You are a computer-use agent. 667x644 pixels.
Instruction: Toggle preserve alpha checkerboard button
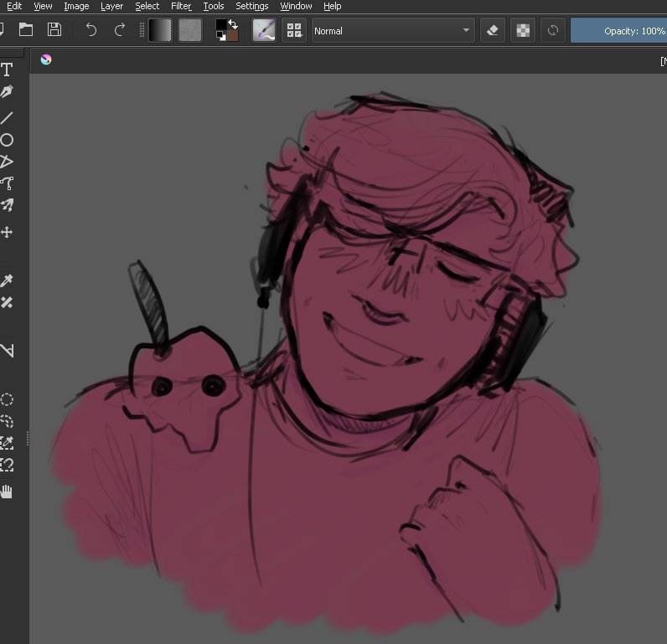point(523,31)
